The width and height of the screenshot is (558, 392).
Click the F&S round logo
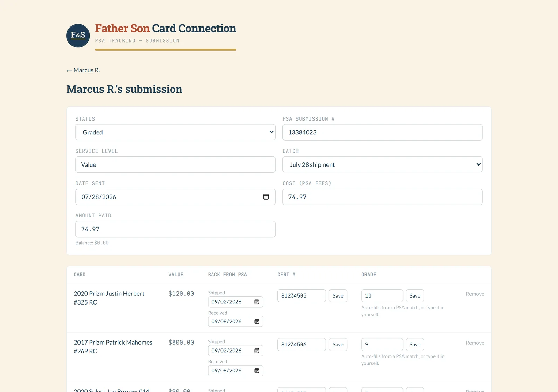pyautogui.click(x=78, y=36)
